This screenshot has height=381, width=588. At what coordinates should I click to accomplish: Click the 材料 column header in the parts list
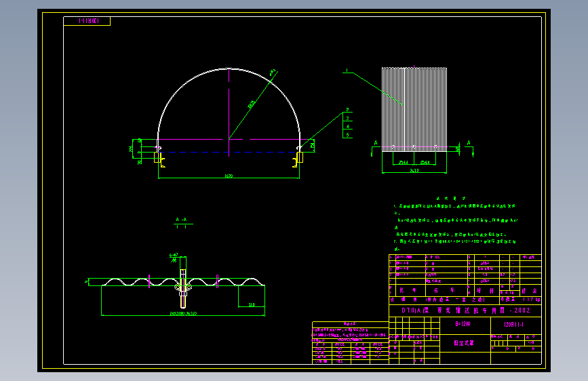(485, 290)
